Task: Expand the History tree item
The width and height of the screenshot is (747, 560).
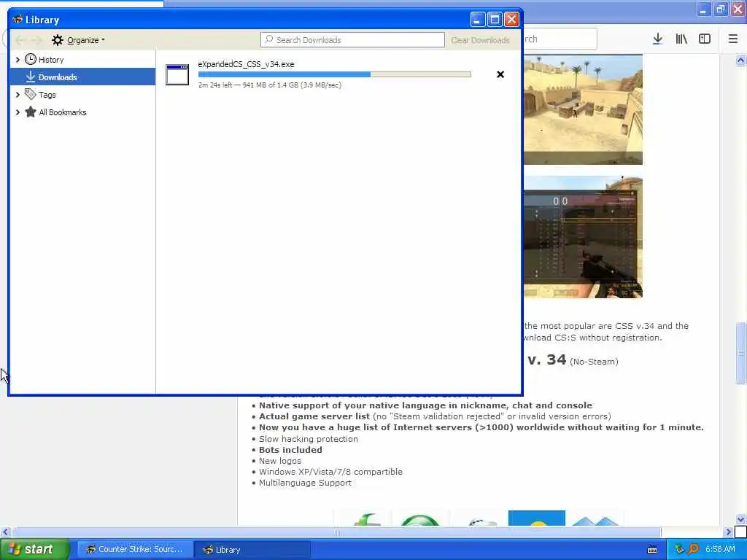Action: point(18,60)
